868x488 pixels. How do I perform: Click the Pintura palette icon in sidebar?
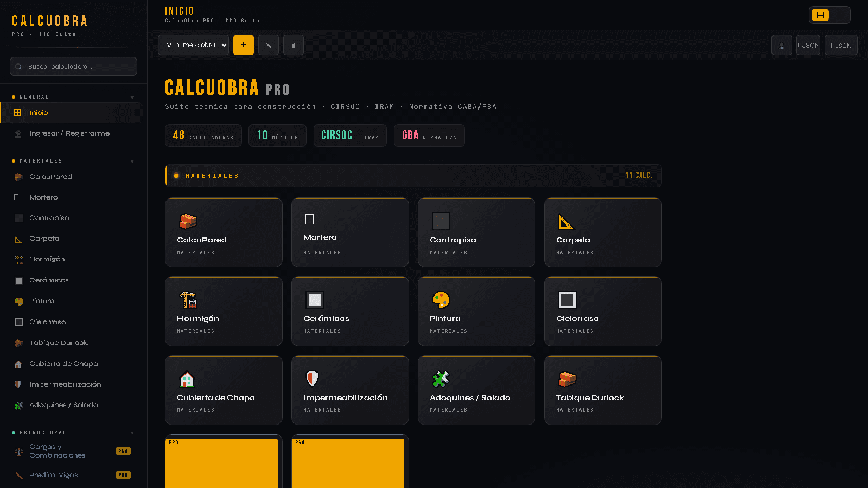(x=19, y=301)
